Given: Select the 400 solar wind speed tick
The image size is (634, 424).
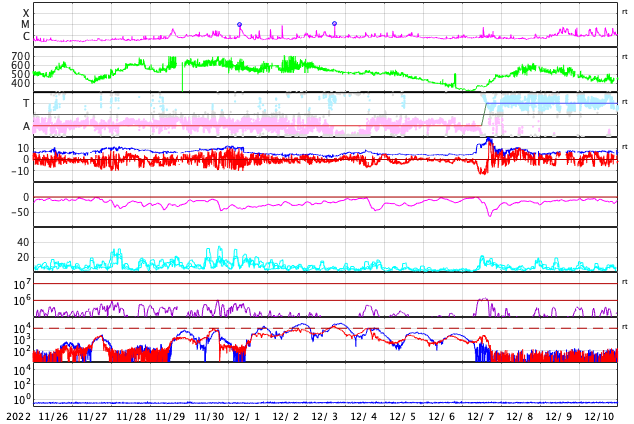Looking at the screenshot, I should pyautogui.click(x=21, y=83).
